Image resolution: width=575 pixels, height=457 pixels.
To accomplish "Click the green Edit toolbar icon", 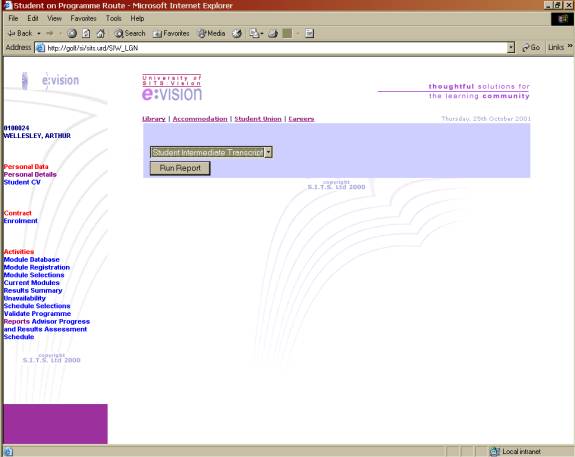I will [x=288, y=33].
